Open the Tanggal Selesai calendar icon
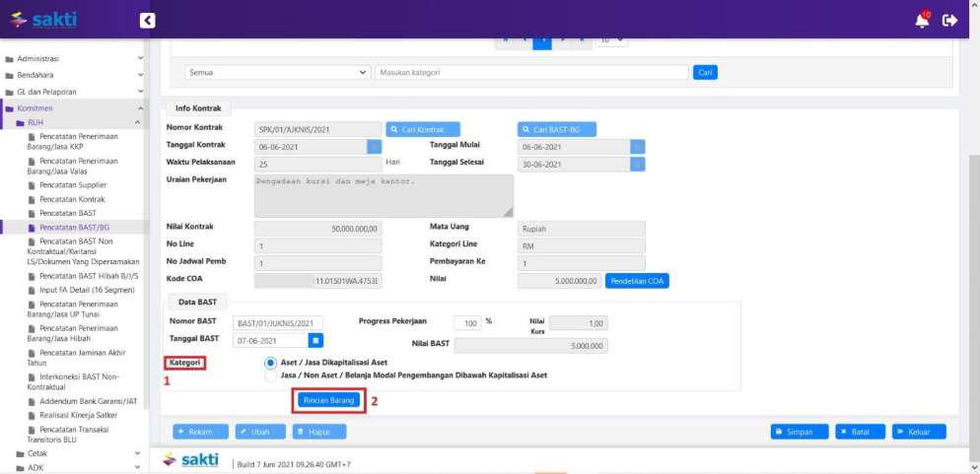This screenshot has width=980, height=474. click(638, 164)
